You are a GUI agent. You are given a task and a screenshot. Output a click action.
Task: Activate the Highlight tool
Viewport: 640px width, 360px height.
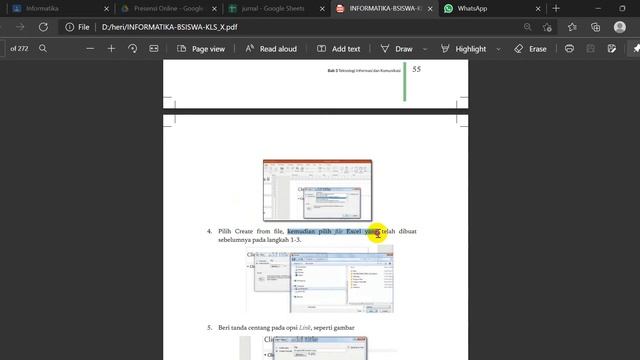coord(463,49)
